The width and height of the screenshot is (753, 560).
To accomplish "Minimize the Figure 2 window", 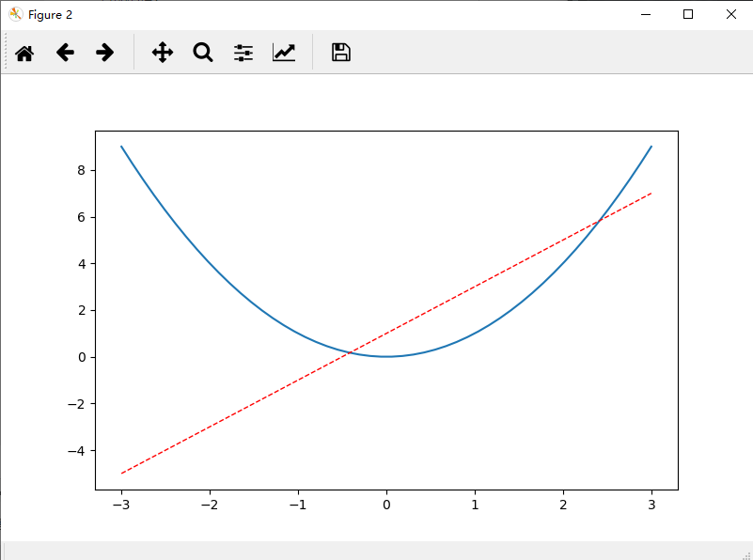I will click(646, 14).
